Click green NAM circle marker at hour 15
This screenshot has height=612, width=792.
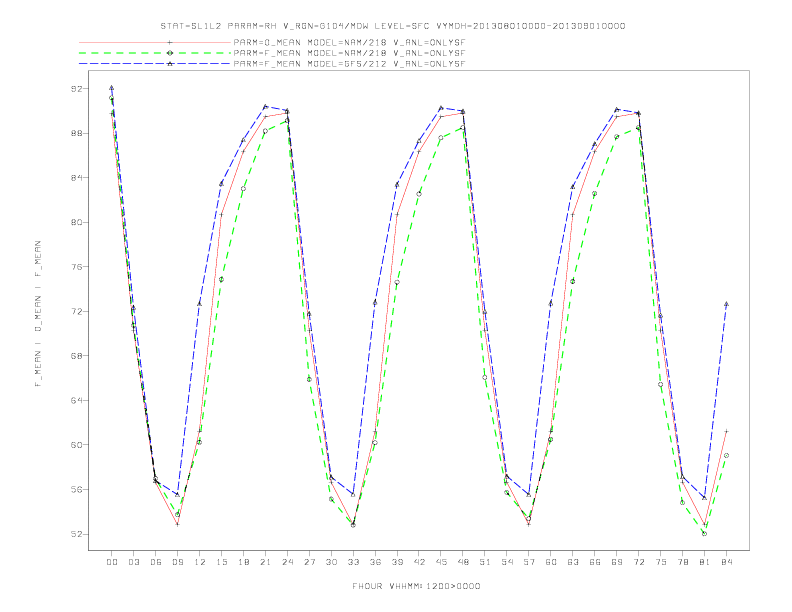(x=221, y=279)
